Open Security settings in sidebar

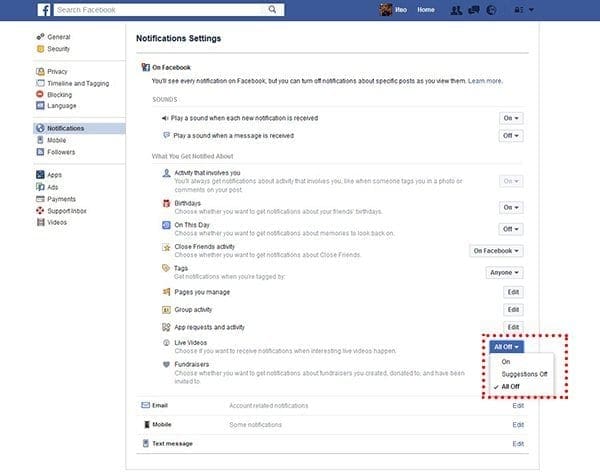[58, 48]
